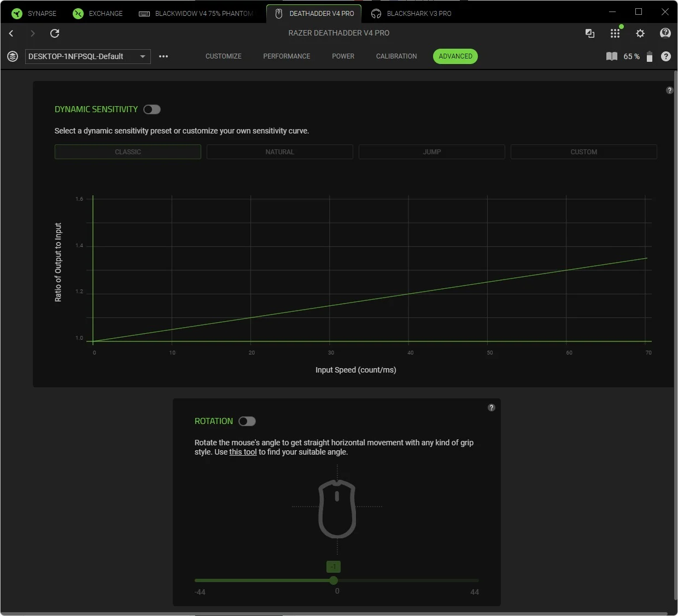The image size is (678, 616).
Task: Open the feedback headset icon in the top right
Action: (x=665, y=33)
